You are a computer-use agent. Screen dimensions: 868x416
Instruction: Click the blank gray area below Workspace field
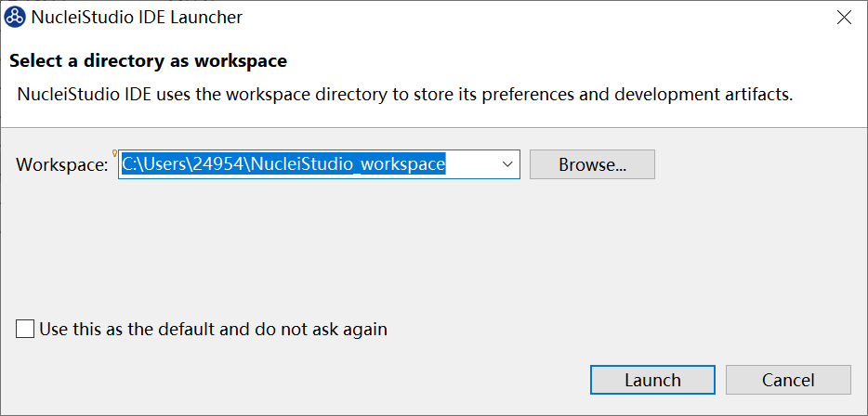click(x=372, y=241)
